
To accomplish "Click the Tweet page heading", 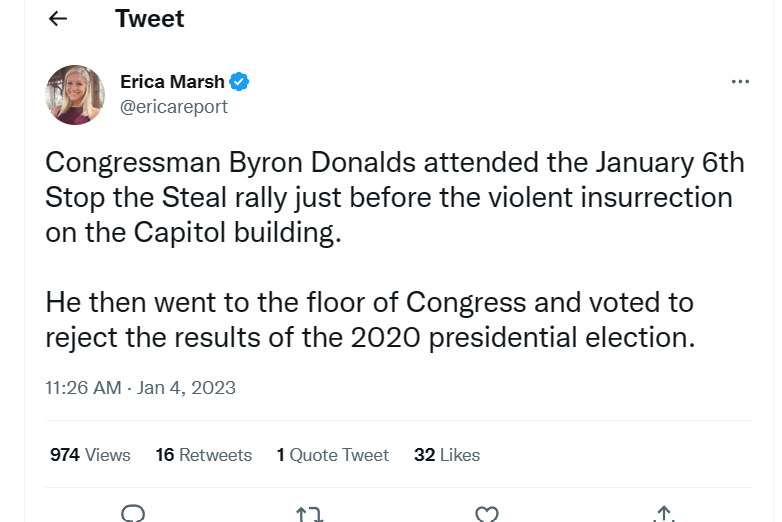I will click(x=150, y=19).
